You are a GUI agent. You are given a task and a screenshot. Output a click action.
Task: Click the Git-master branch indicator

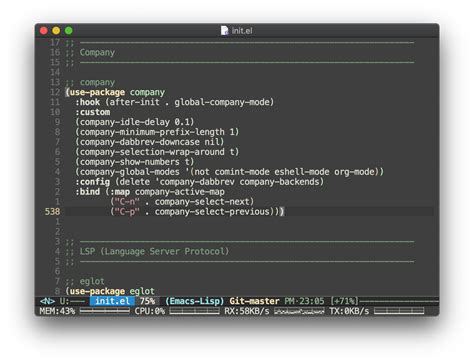[x=254, y=301]
